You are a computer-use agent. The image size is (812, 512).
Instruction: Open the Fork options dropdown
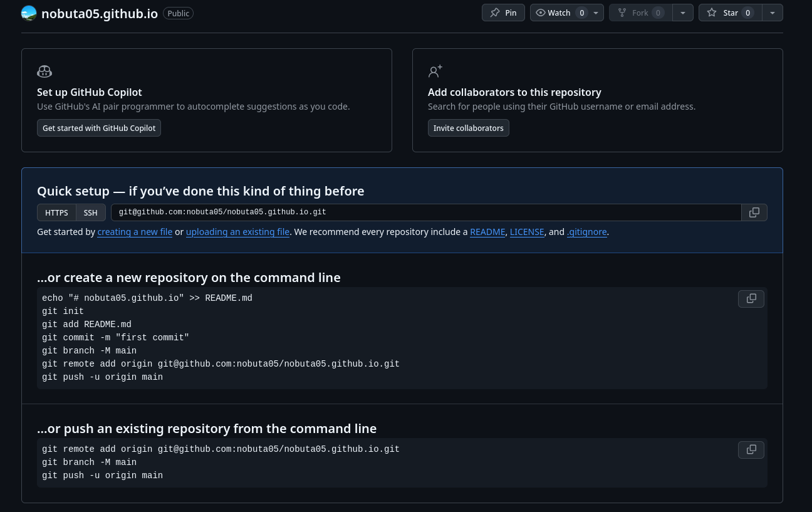(x=683, y=13)
